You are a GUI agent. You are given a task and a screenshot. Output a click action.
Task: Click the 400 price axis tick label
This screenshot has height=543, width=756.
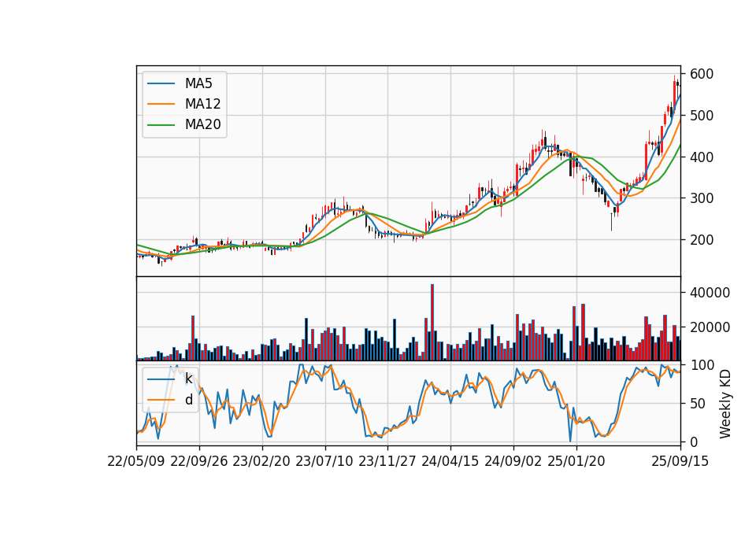(x=702, y=157)
